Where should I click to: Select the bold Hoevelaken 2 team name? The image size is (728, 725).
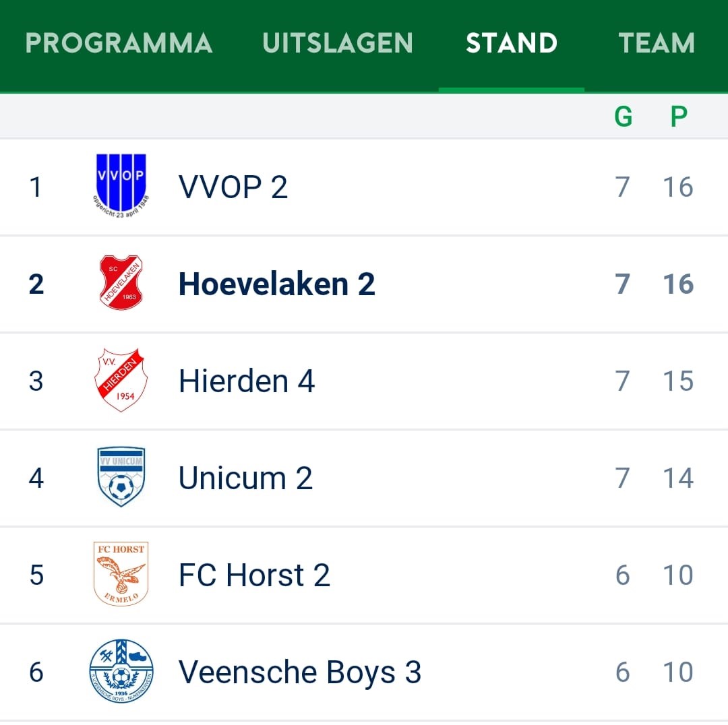pyautogui.click(x=277, y=284)
